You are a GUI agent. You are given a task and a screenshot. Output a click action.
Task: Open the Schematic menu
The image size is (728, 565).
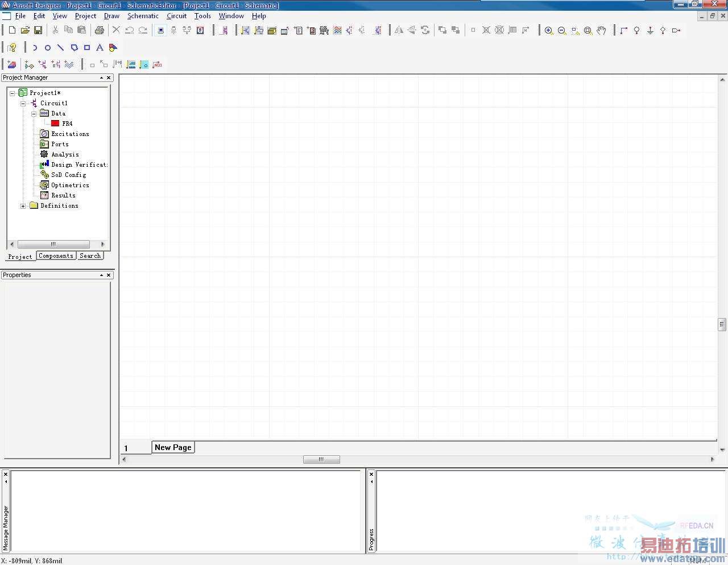coord(143,16)
